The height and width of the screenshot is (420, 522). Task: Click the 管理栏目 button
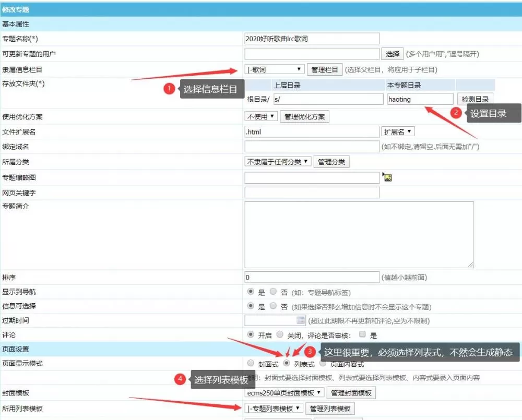(325, 69)
